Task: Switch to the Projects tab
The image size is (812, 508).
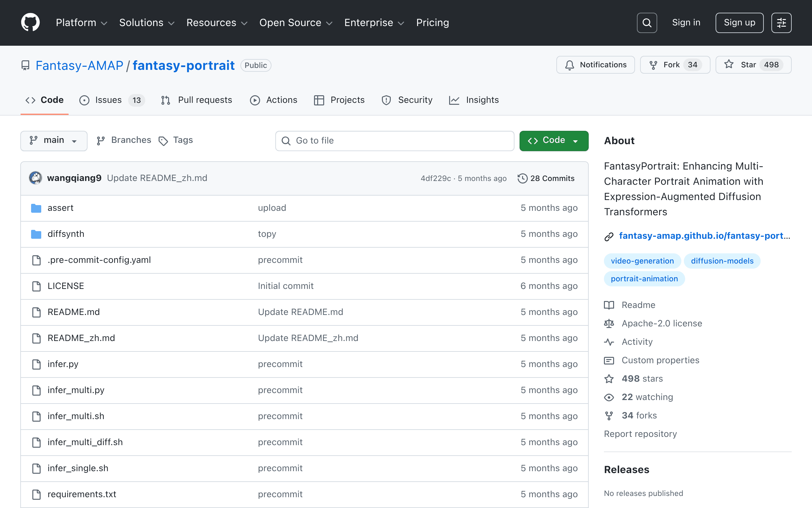Action: click(339, 100)
